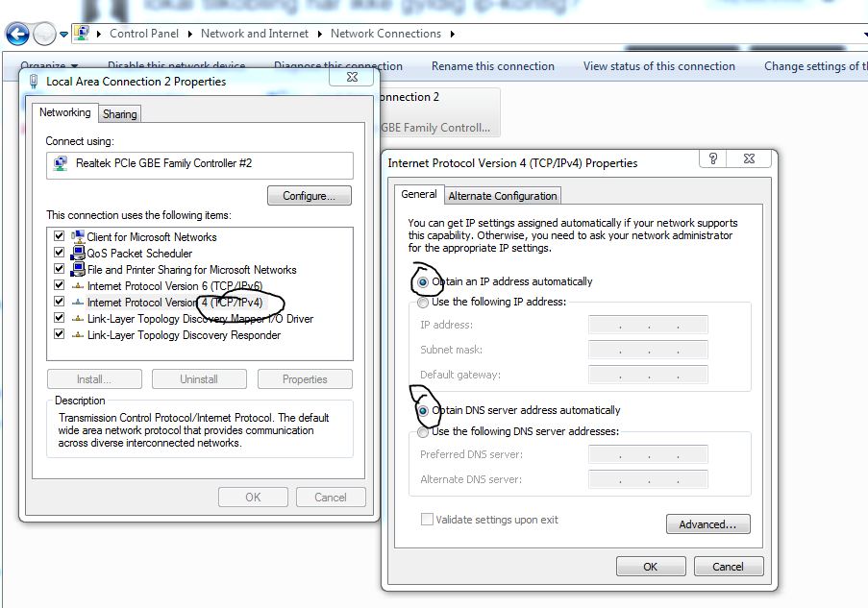Viewport: 868px width, 608px height.
Task: Toggle Link-Layer Topology Discovery Mapper checkbox
Action: coord(60,318)
